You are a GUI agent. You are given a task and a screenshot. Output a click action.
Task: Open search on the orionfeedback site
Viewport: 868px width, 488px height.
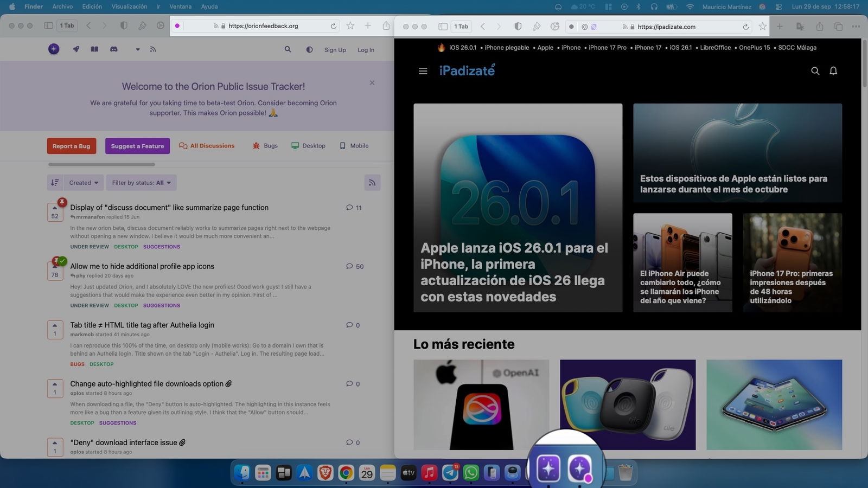pos(288,49)
